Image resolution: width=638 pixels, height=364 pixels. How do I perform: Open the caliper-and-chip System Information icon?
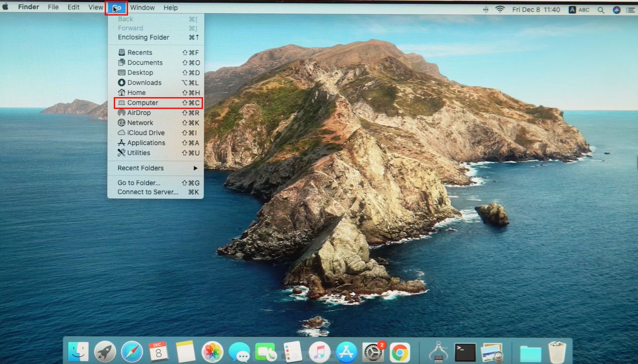[x=439, y=352]
